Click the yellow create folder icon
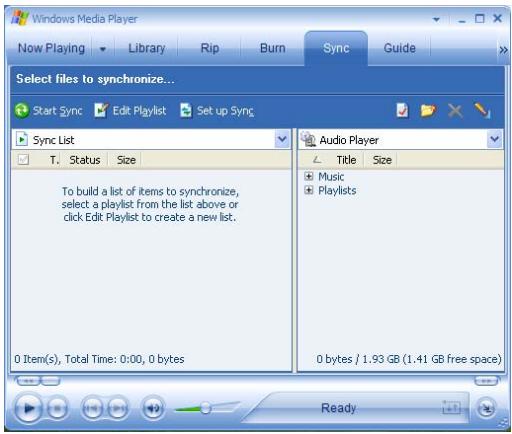This screenshot has width=512, height=434. click(428, 111)
